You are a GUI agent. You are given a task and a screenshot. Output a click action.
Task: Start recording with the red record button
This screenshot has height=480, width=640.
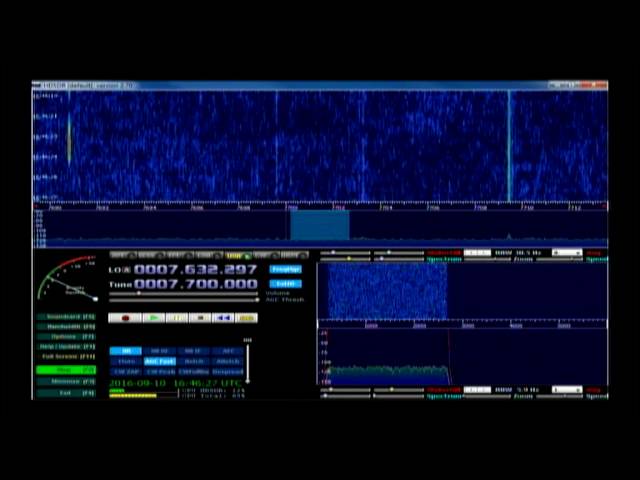[x=125, y=318]
